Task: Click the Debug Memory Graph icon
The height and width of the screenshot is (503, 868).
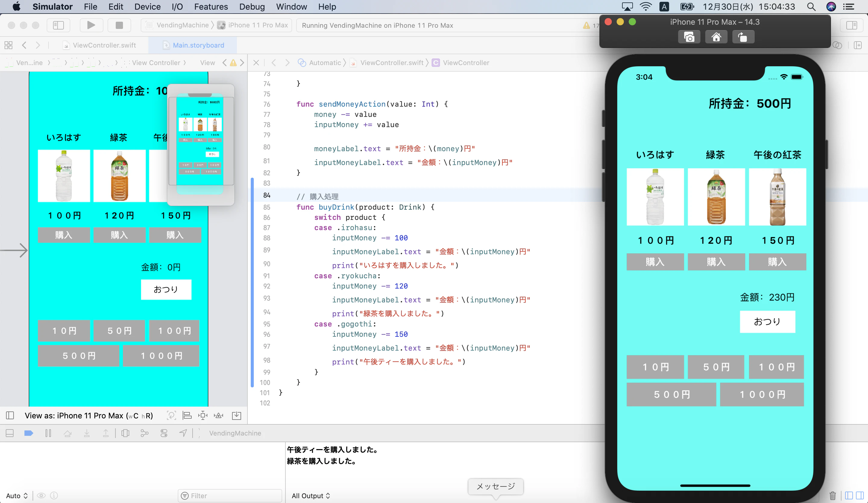Action: 145,433
